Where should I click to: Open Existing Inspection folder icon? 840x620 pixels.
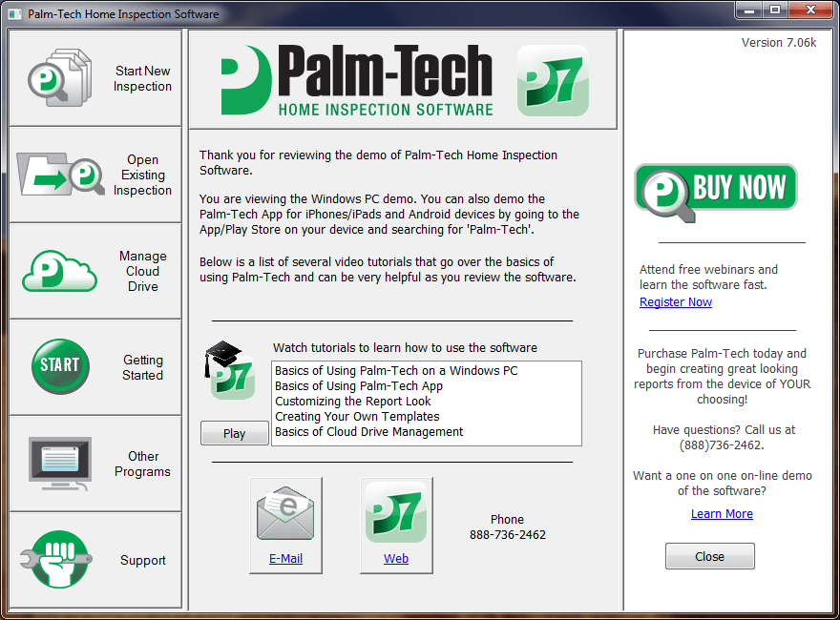click(x=60, y=175)
